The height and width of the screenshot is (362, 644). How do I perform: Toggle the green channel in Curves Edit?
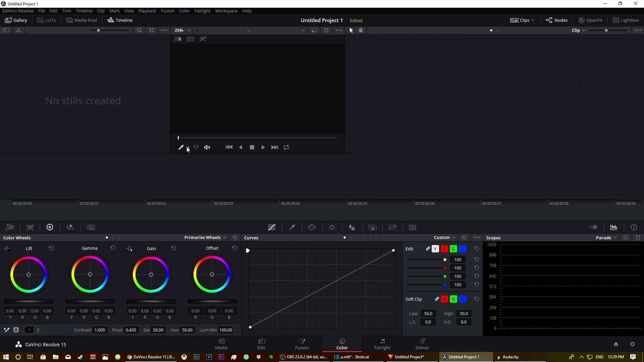tap(453, 249)
